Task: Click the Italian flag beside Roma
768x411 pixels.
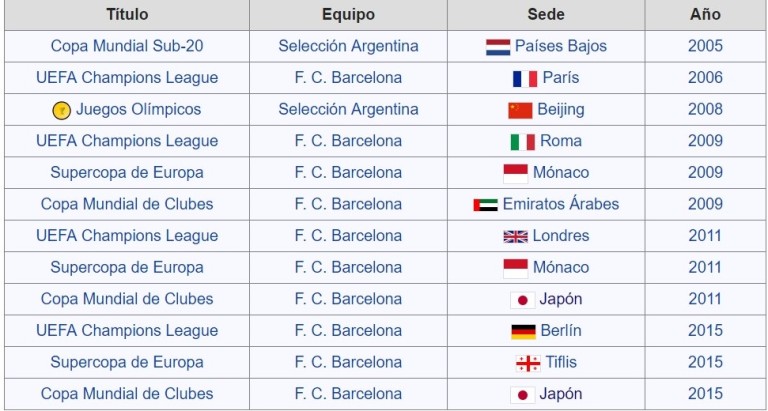Action: click(523, 142)
